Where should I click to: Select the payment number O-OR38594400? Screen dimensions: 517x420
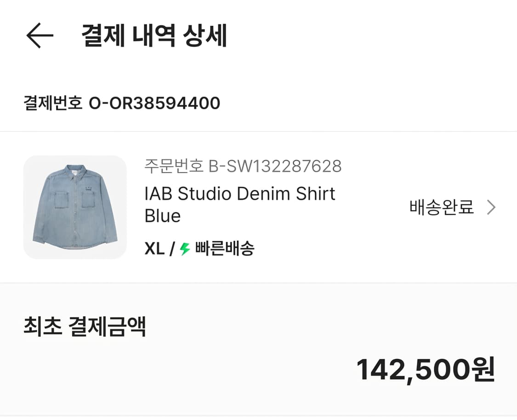[154, 103]
